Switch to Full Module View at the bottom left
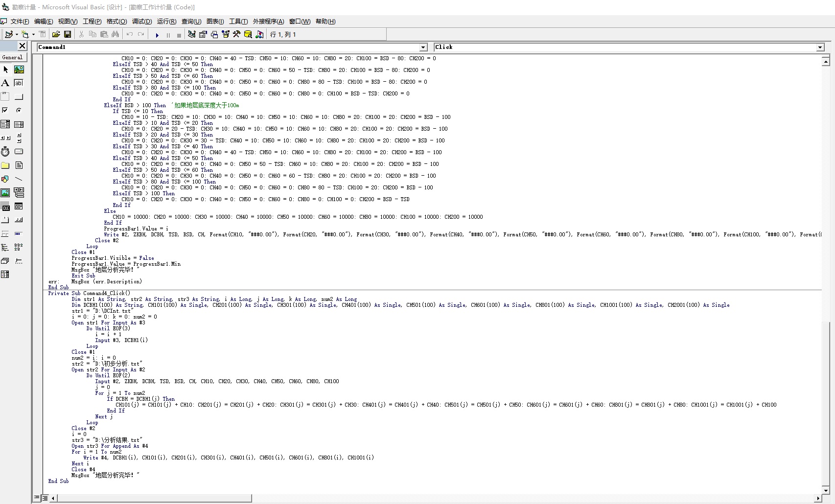This screenshot has width=835, height=504. click(45, 498)
